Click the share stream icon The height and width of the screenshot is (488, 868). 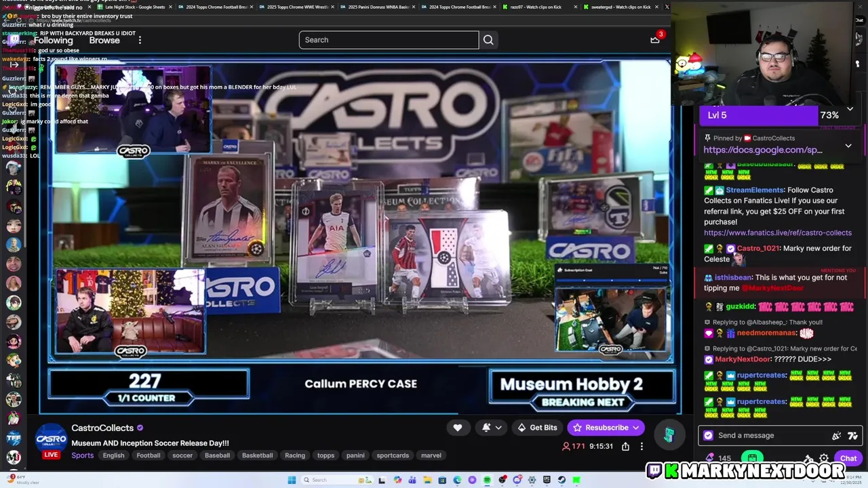[625, 447]
